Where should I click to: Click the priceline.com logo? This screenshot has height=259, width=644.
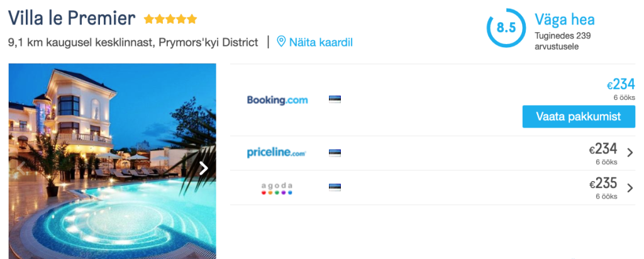(277, 152)
